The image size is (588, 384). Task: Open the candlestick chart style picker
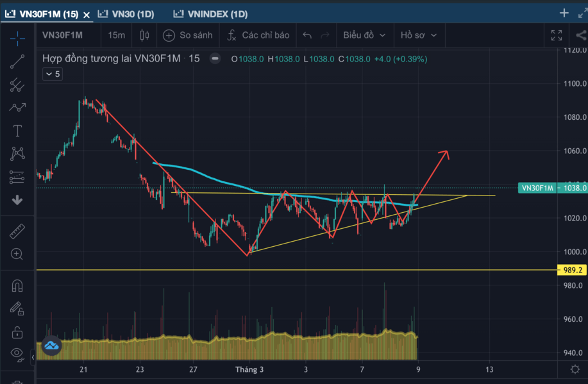[144, 35]
